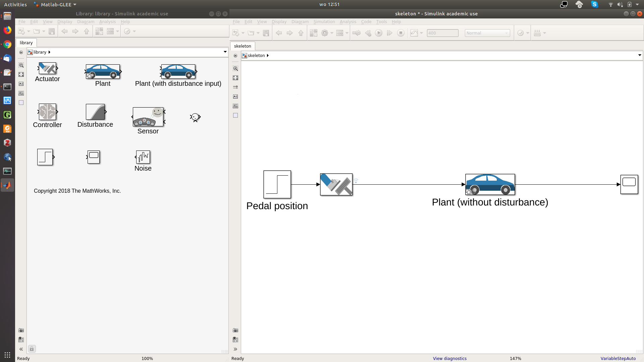644x362 pixels.
Task: Open the Diagram menu in the library window
Action: click(86, 22)
